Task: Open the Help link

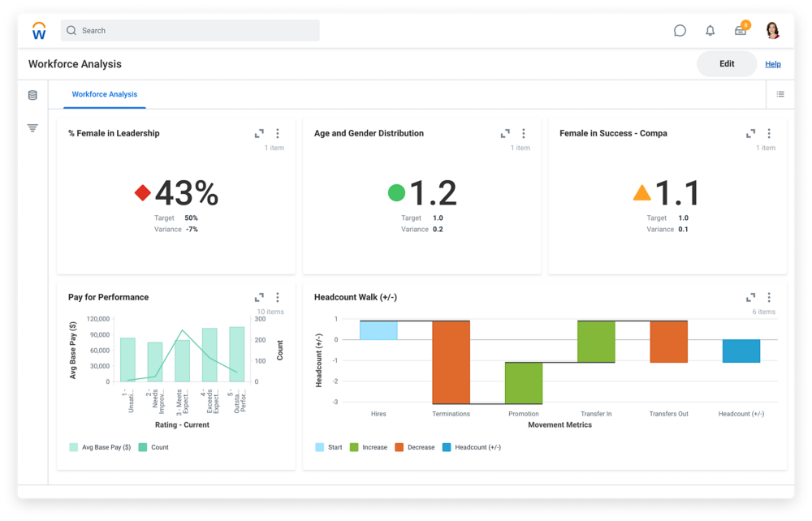Action: 772,63
